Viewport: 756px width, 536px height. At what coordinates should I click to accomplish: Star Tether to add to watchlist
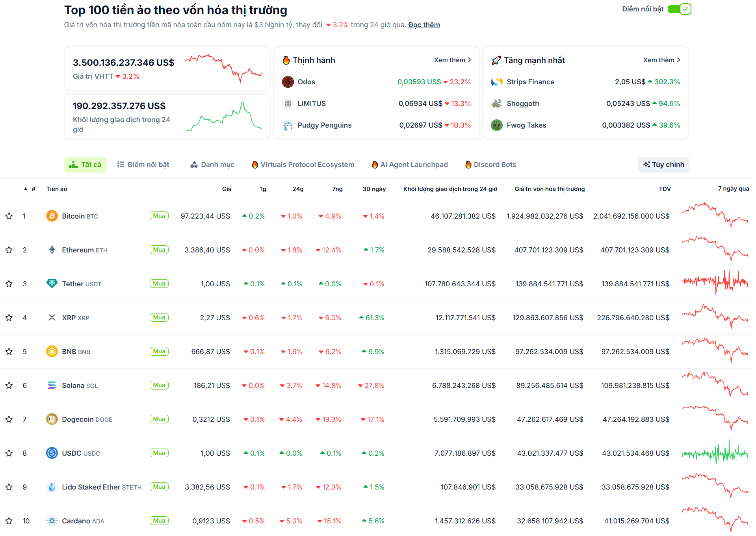pos(9,284)
